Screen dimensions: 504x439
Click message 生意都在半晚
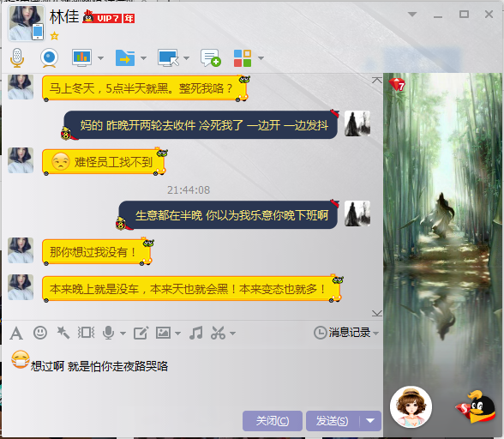click(x=228, y=215)
